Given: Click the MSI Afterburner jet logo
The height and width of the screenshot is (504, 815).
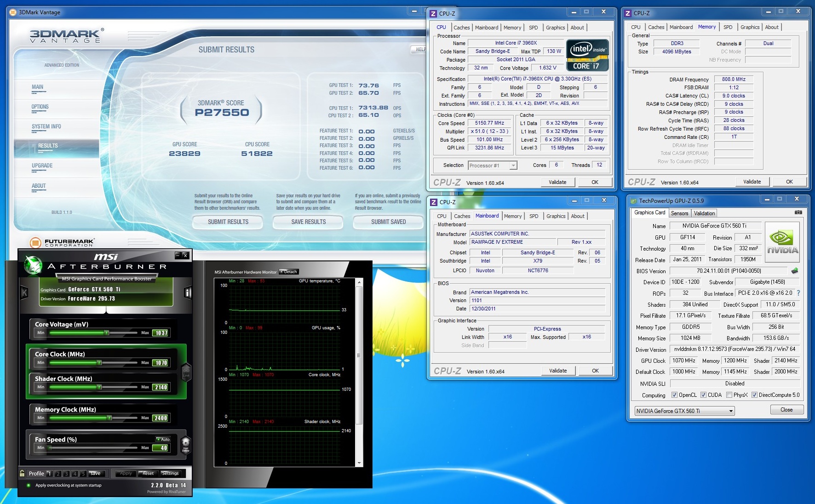Looking at the screenshot, I should coord(33,264).
